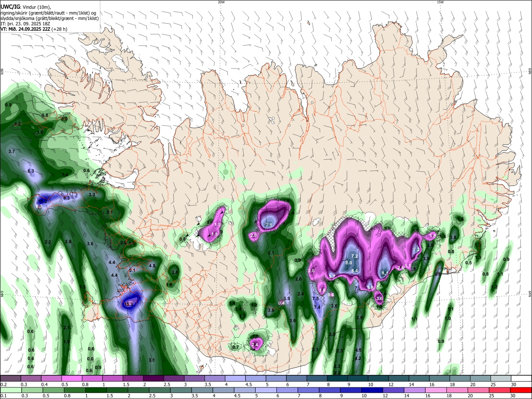Click the '0.2' label in the snow legend
The width and height of the screenshot is (532, 399).
3,384
